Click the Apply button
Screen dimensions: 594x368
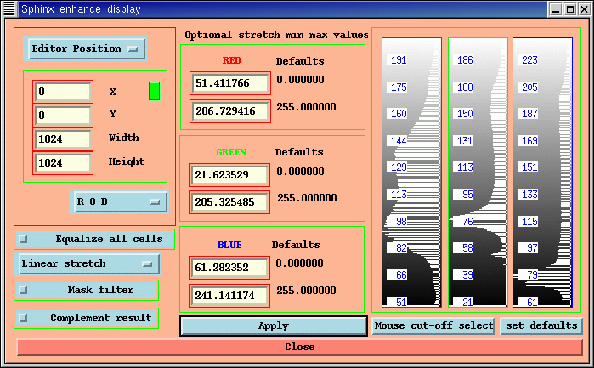273,326
